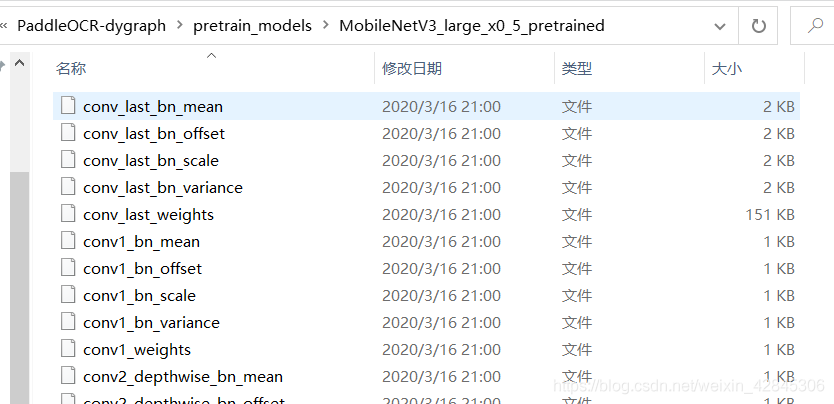This screenshot has width=834, height=404.
Task: Refresh the current folder view
Action: (758, 26)
